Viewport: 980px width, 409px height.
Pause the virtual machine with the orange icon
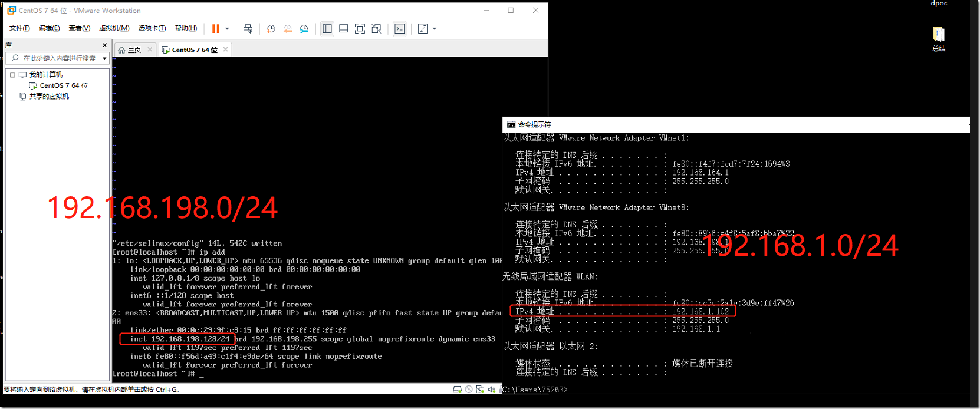click(x=216, y=28)
